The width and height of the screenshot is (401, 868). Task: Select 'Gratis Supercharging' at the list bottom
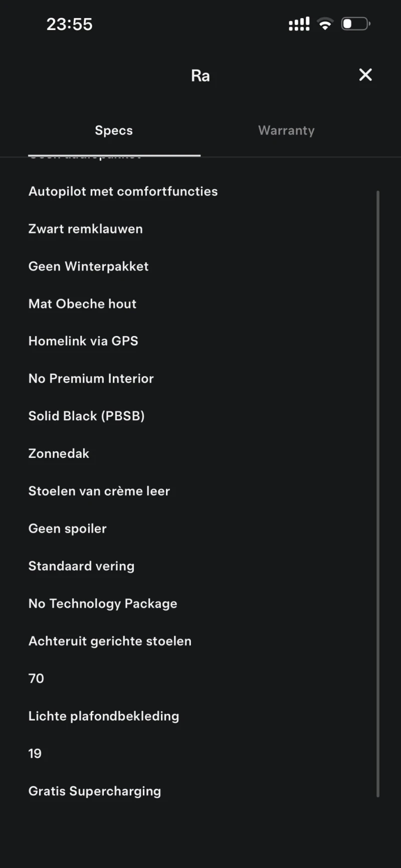(95, 791)
